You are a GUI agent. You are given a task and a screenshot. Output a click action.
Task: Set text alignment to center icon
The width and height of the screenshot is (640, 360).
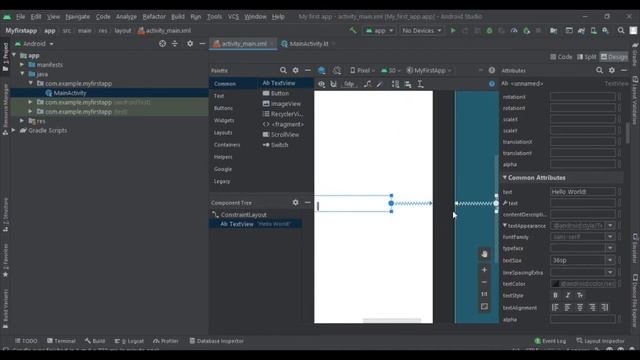(x=580, y=307)
